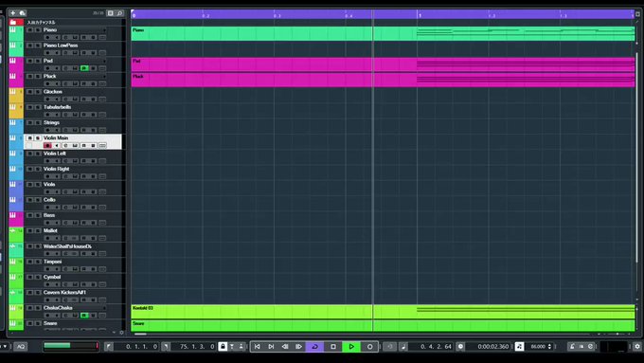This screenshot has height=363, width=644.
Task: Go to project end transport button
Action: tap(271, 347)
